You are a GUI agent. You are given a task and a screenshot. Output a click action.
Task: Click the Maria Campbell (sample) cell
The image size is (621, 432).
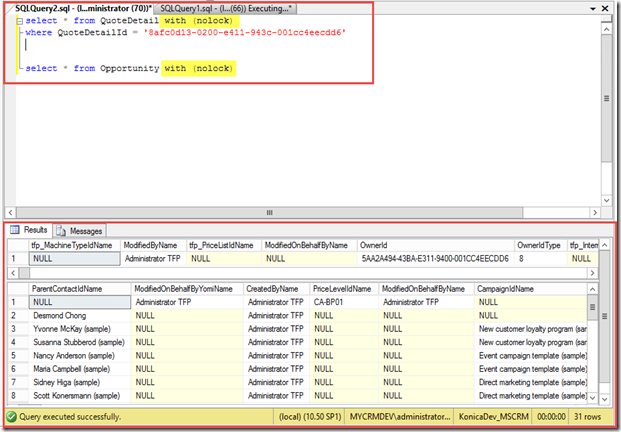click(80, 369)
